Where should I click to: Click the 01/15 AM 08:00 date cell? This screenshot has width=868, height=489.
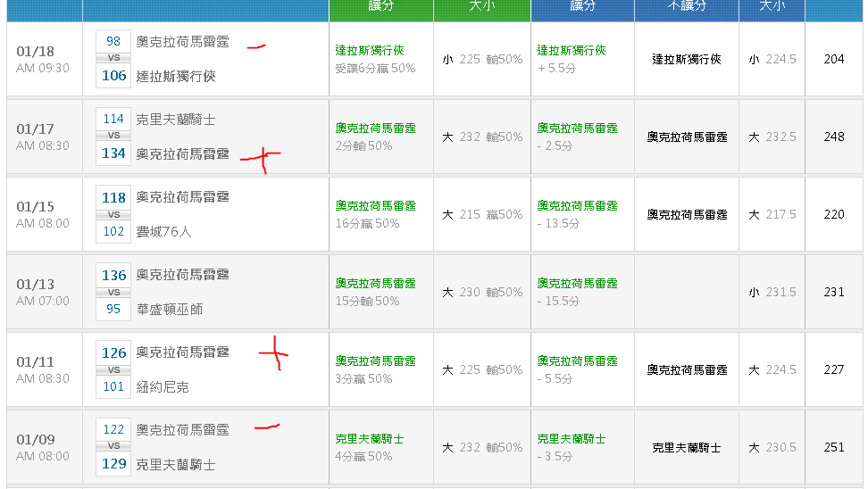(x=45, y=214)
